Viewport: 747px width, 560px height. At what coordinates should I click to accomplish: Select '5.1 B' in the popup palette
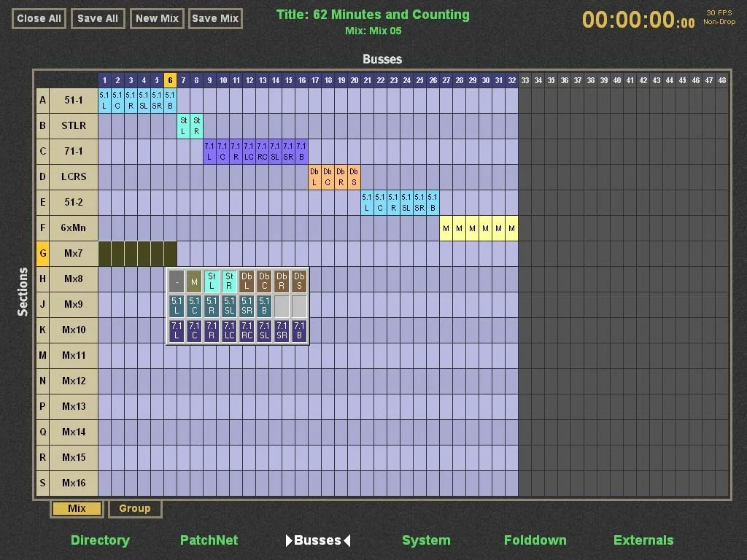(x=264, y=306)
